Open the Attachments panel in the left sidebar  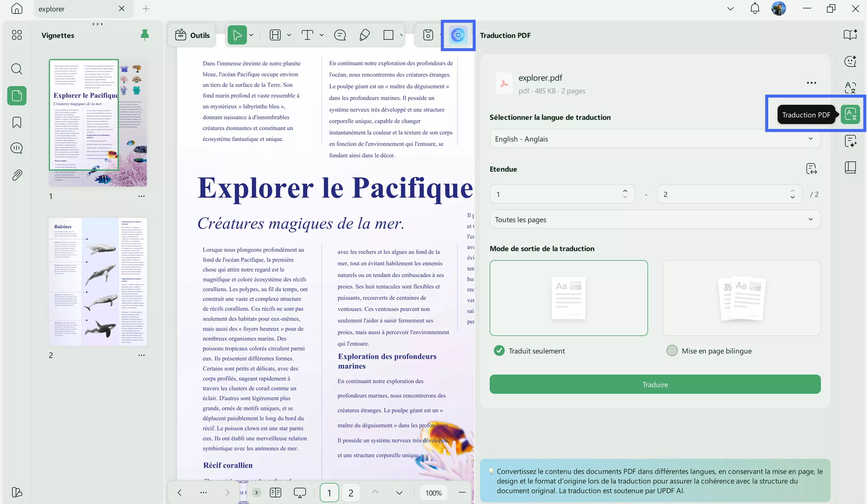point(16,175)
